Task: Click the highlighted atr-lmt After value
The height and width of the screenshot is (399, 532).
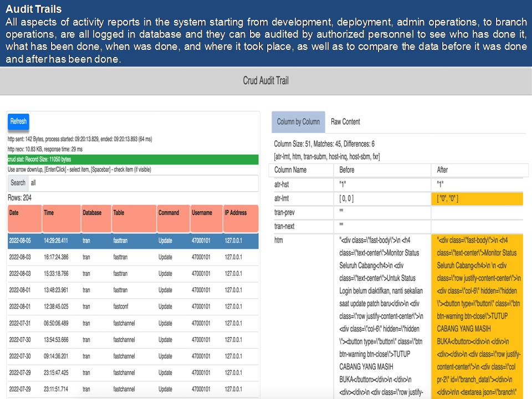Action: [477, 198]
